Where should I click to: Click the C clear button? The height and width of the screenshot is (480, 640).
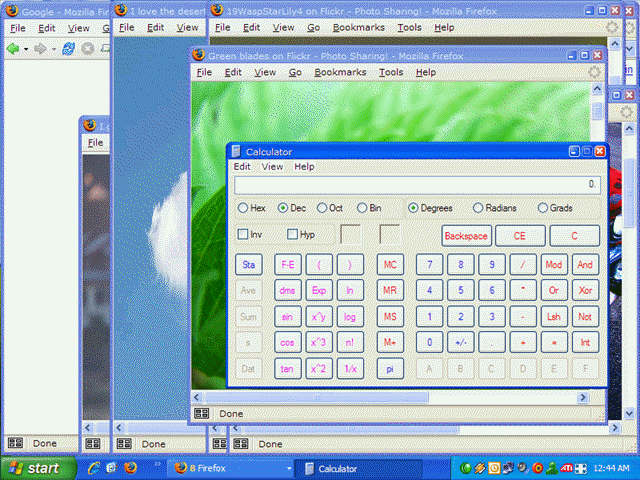[575, 236]
